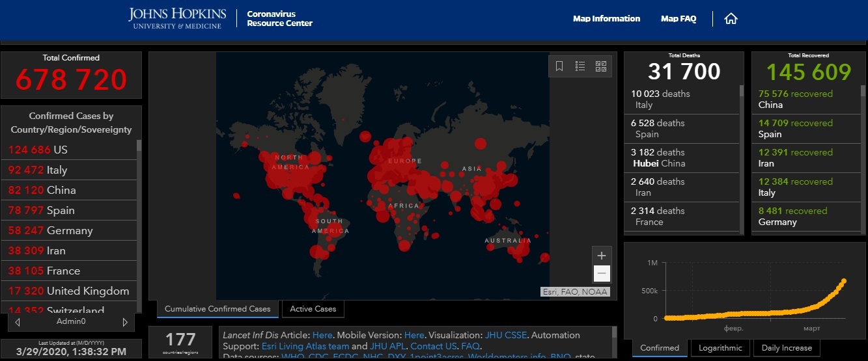Click the 177 countries/regions counter
This screenshot has height=361, width=868.
pos(180,342)
